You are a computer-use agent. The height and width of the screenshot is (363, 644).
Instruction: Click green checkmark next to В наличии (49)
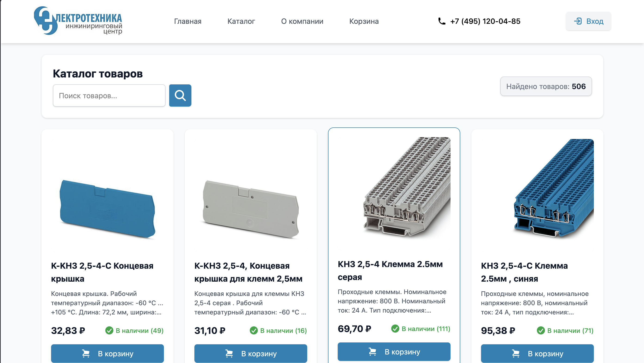pyautogui.click(x=109, y=330)
